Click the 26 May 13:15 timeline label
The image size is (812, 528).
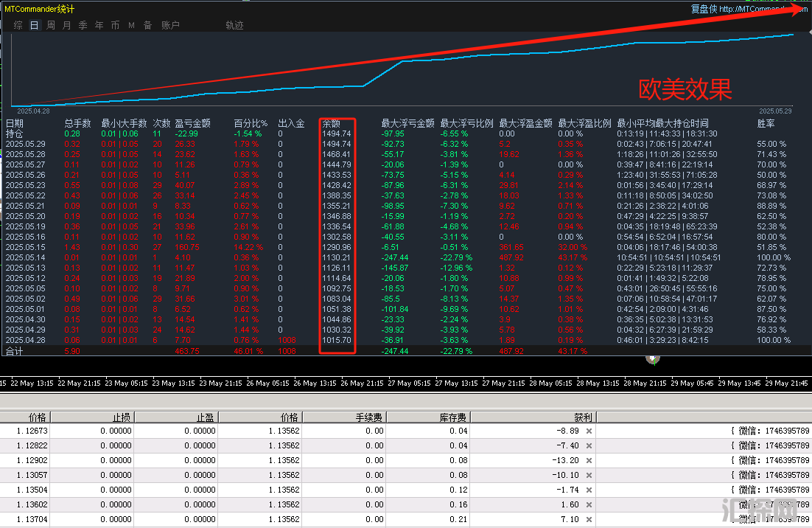(315, 383)
